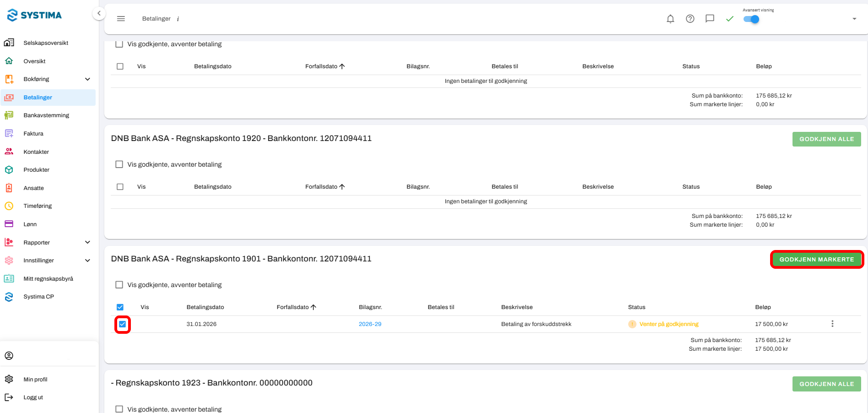Click the Faktura icon
Screen dimensions: 868x413
click(9, 133)
